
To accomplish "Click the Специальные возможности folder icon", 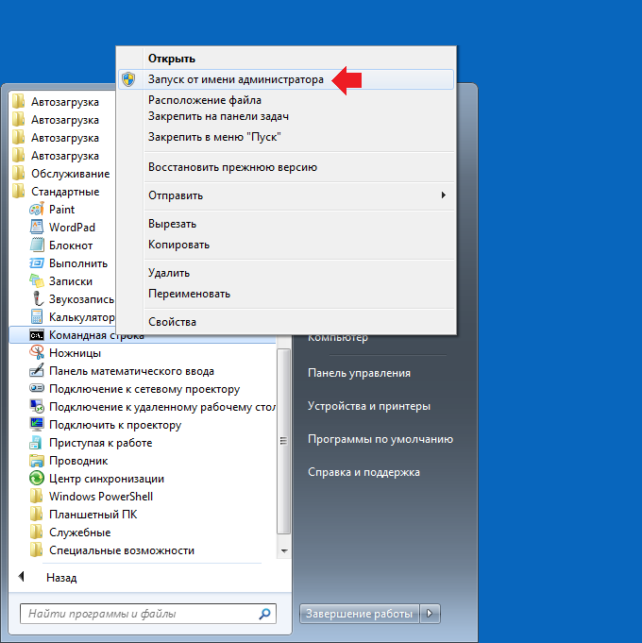I will [x=36, y=550].
